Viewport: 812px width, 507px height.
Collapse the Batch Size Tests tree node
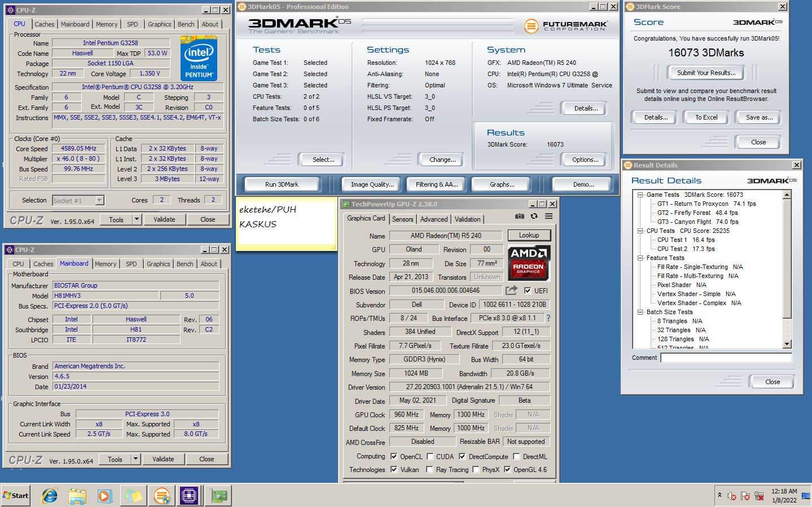640,312
